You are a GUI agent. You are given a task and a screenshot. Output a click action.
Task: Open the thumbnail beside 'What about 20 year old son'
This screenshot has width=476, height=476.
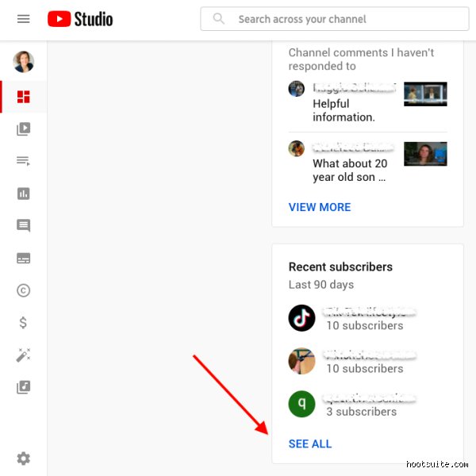click(425, 154)
